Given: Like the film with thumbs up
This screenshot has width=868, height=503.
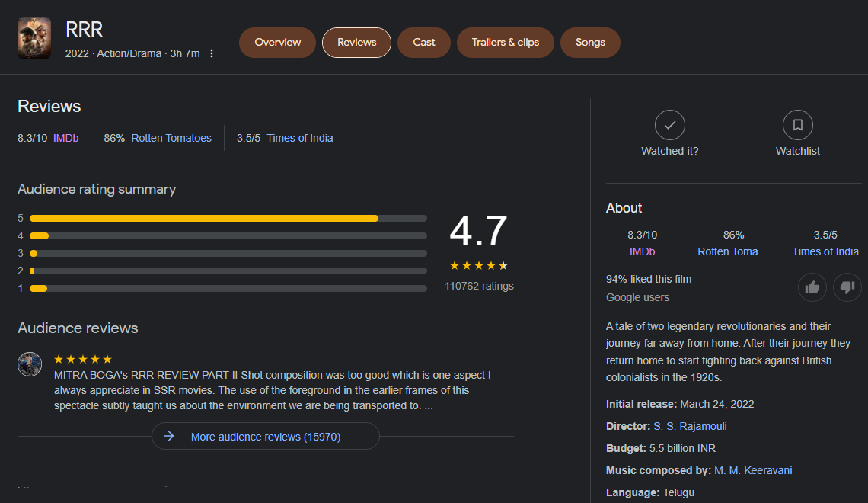Looking at the screenshot, I should click(x=812, y=287).
